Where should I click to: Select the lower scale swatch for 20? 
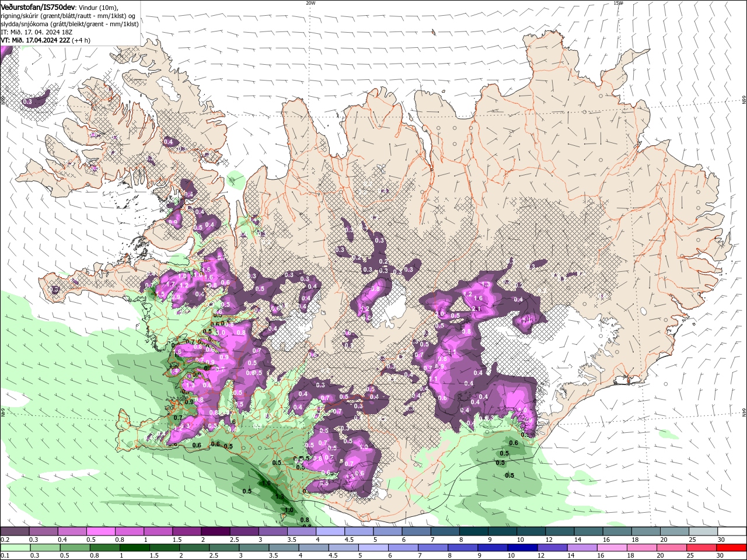click(672, 548)
